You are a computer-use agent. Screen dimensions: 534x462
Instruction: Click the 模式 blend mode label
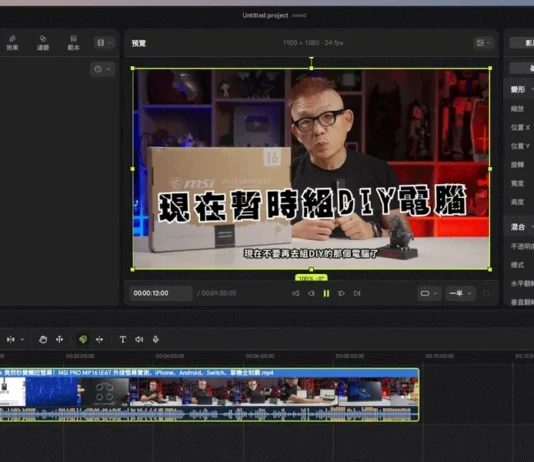tap(517, 265)
